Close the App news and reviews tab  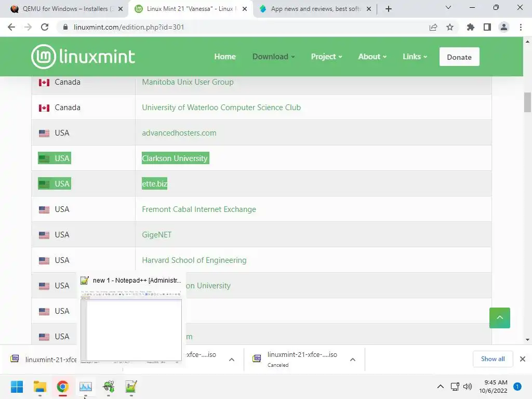coord(369,9)
